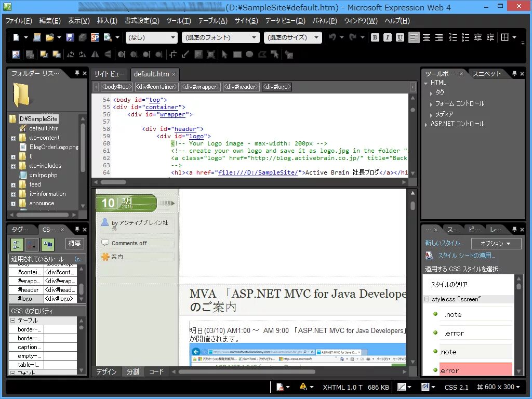The height and width of the screenshot is (399, 532).
Task: Click the 新しいスタイル... link
Action: click(x=444, y=243)
